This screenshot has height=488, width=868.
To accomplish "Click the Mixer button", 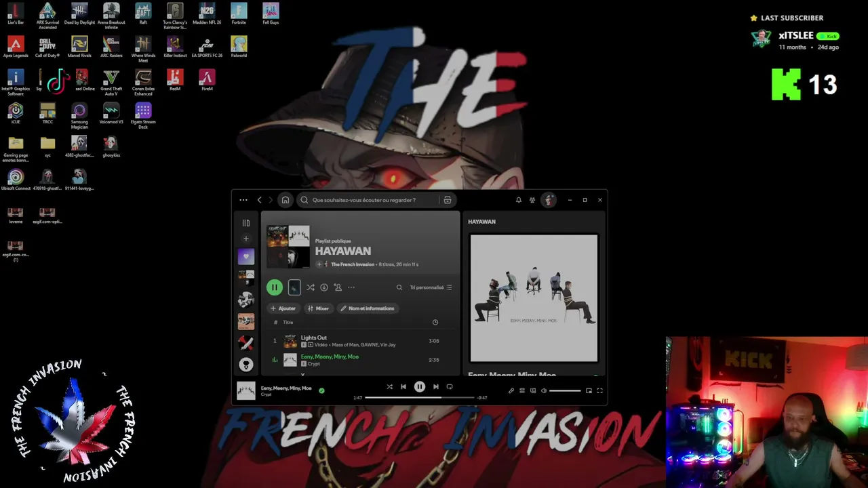I will coord(318,308).
